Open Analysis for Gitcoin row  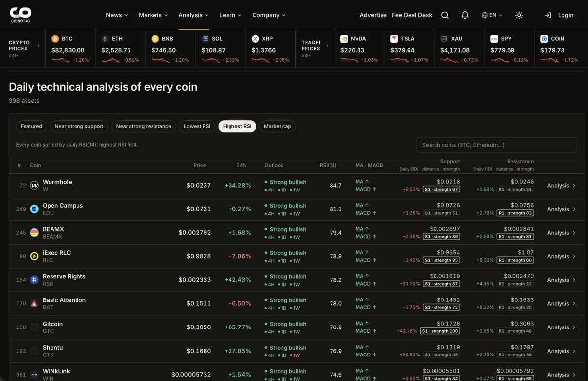tap(562, 327)
